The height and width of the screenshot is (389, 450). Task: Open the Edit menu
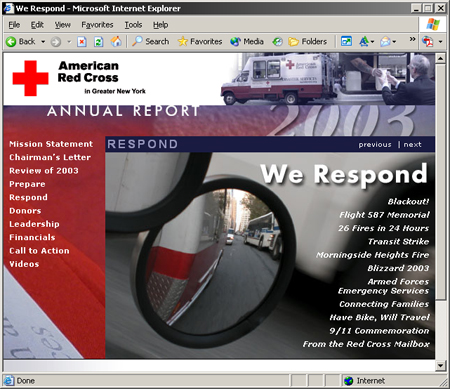click(x=37, y=25)
